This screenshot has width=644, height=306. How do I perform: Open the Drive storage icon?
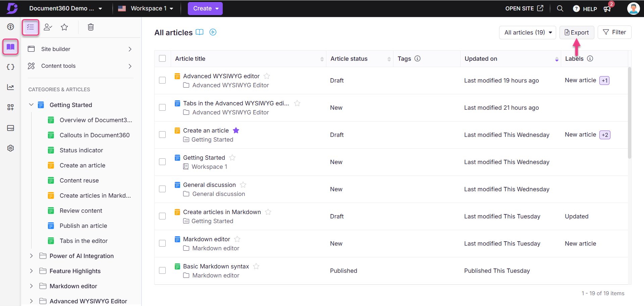[x=10, y=128]
